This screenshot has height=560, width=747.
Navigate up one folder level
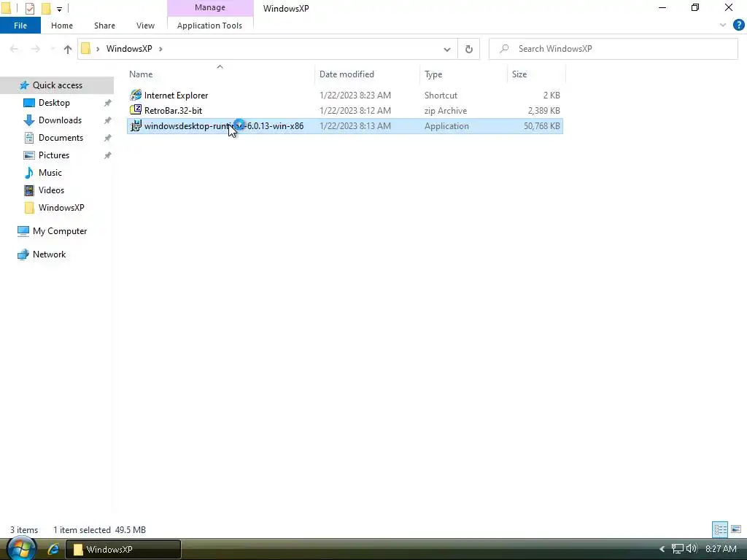[x=68, y=49]
